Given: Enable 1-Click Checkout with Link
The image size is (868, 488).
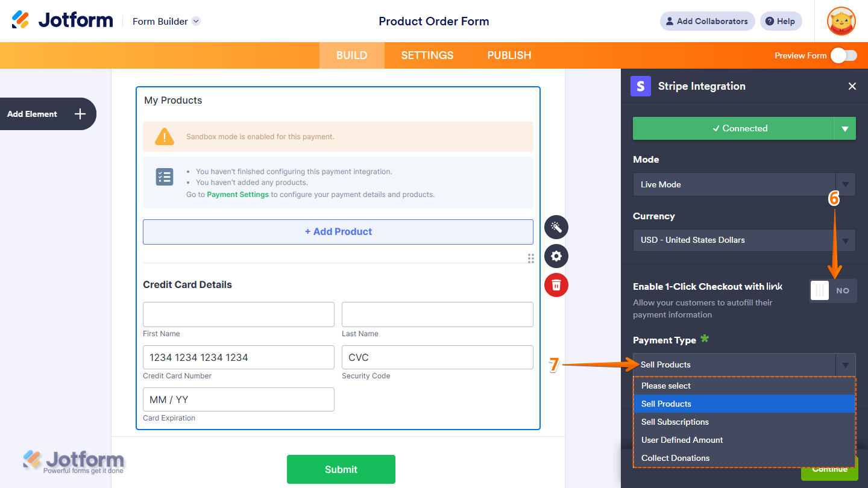Looking at the screenshot, I should pyautogui.click(x=832, y=290).
